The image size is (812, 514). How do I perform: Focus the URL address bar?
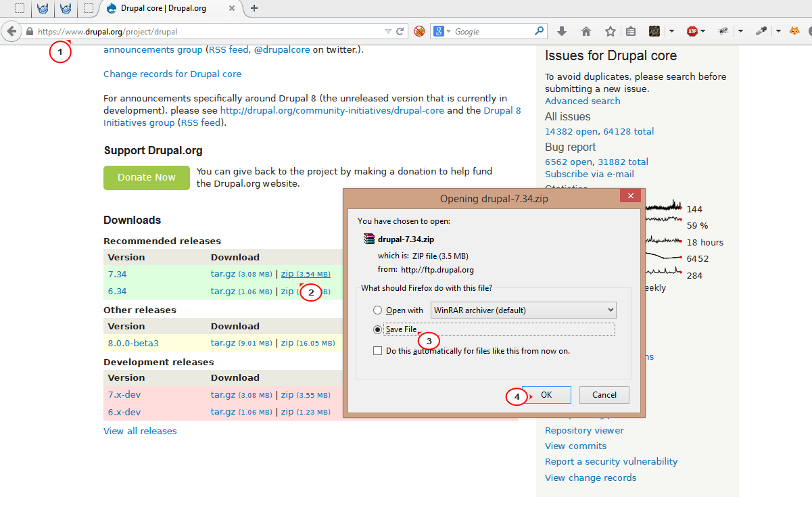pyautogui.click(x=210, y=31)
